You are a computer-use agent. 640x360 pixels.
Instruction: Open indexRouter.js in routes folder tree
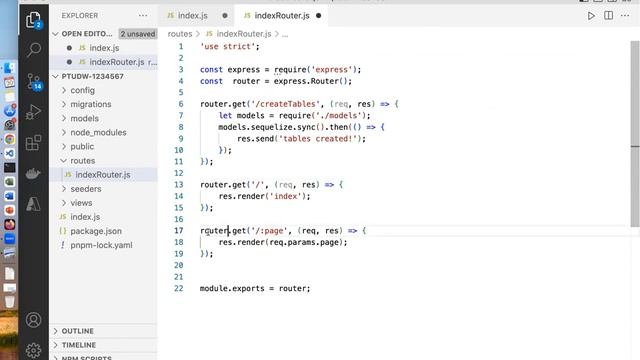click(103, 175)
